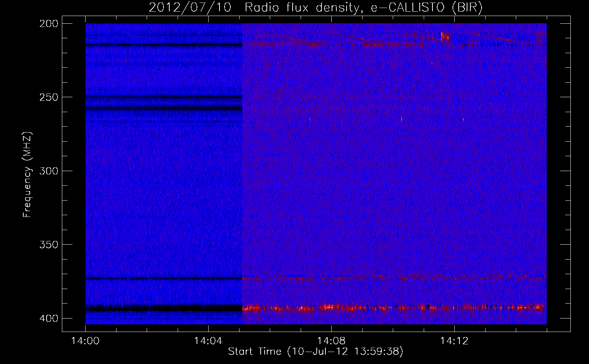
Task: Click the 14:04 time tick label
Action: click(x=208, y=341)
